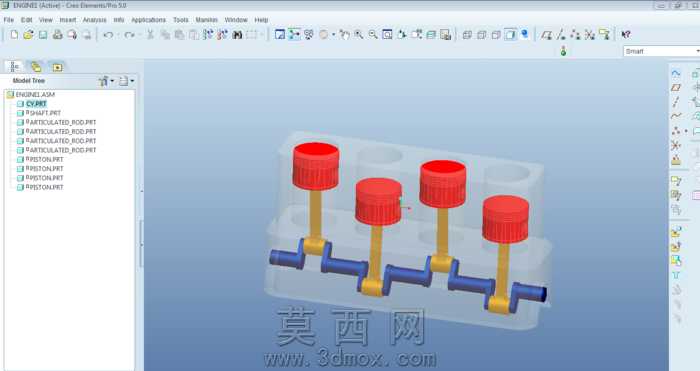Viewport: 700px width, 371px height.
Task: Open the Layers icon in top toolbar
Action: click(x=431, y=34)
